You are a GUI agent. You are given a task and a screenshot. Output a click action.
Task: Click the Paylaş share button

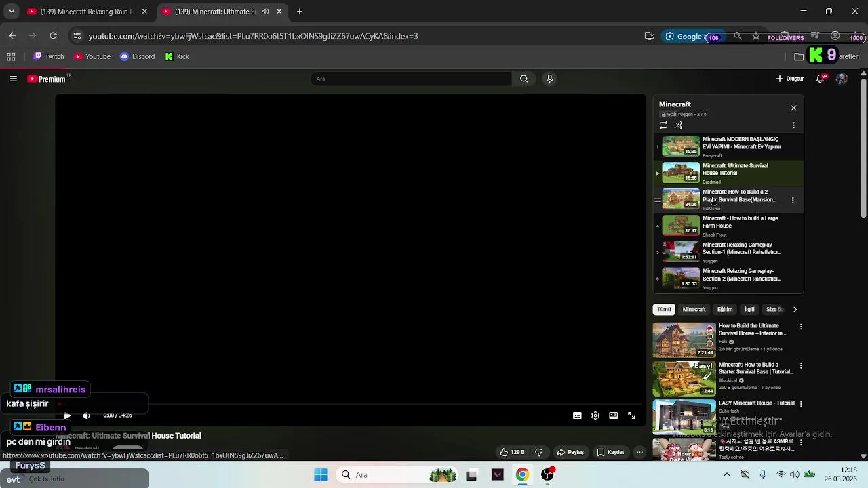[570, 452]
